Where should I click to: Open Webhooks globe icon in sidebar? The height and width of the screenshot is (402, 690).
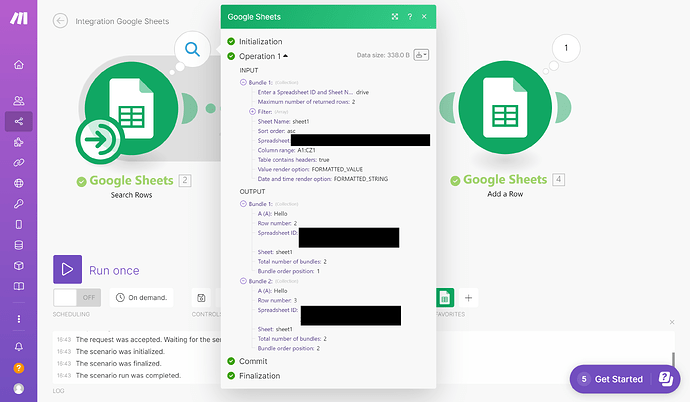19,183
